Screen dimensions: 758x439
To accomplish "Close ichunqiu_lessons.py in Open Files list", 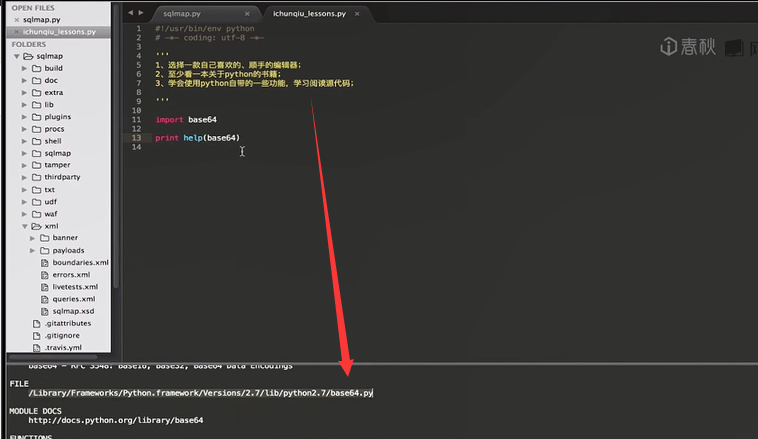I will (x=17, y=32).
